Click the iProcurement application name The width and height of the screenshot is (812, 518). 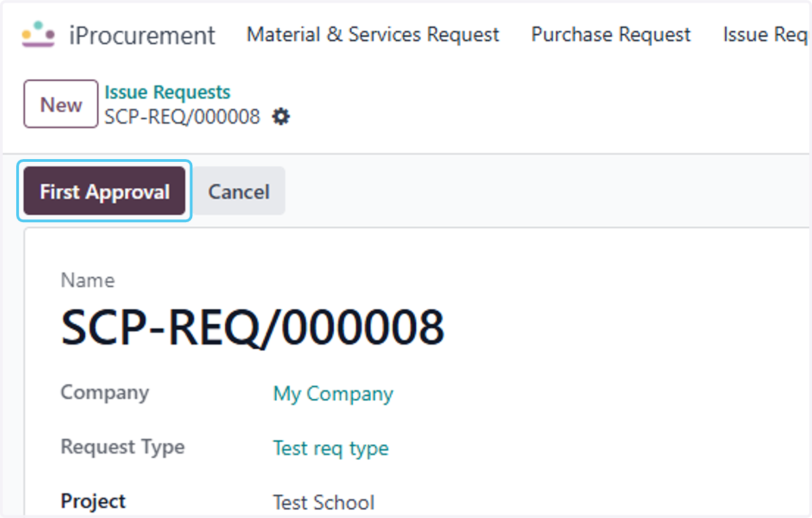click(142, 35)
